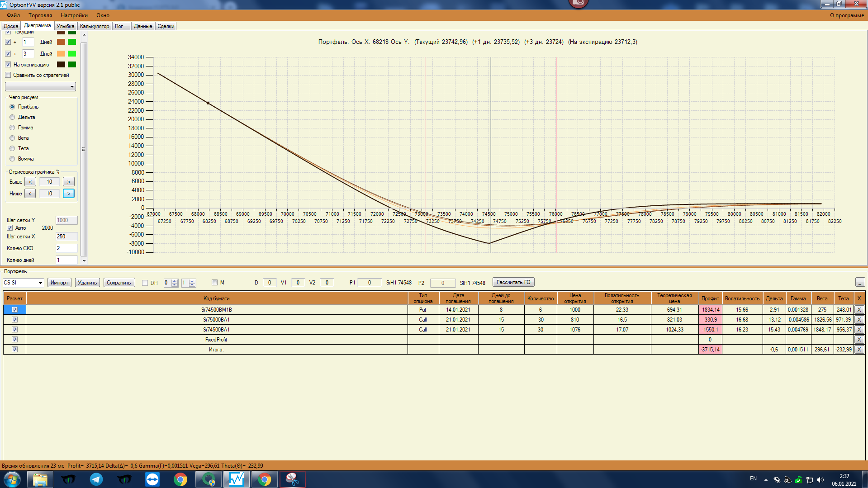This screenshot has height=488, width=868.
Task: Toggle the +1 Дней curve checkbox
Action: (8, 42)
